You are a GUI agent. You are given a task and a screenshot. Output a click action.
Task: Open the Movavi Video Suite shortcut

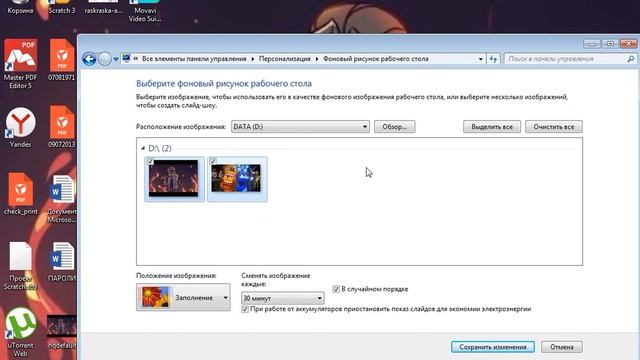[145, 11]
